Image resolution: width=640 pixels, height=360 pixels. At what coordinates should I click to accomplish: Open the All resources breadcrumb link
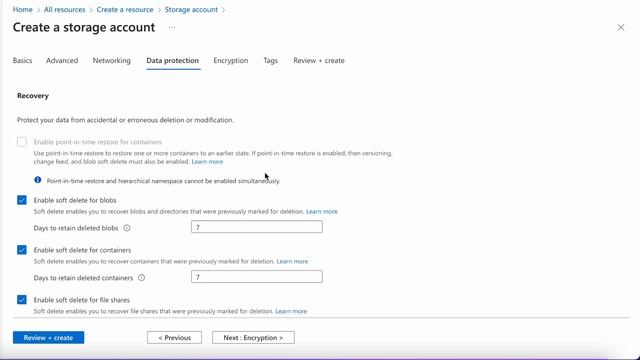click(x=64, y=9)
